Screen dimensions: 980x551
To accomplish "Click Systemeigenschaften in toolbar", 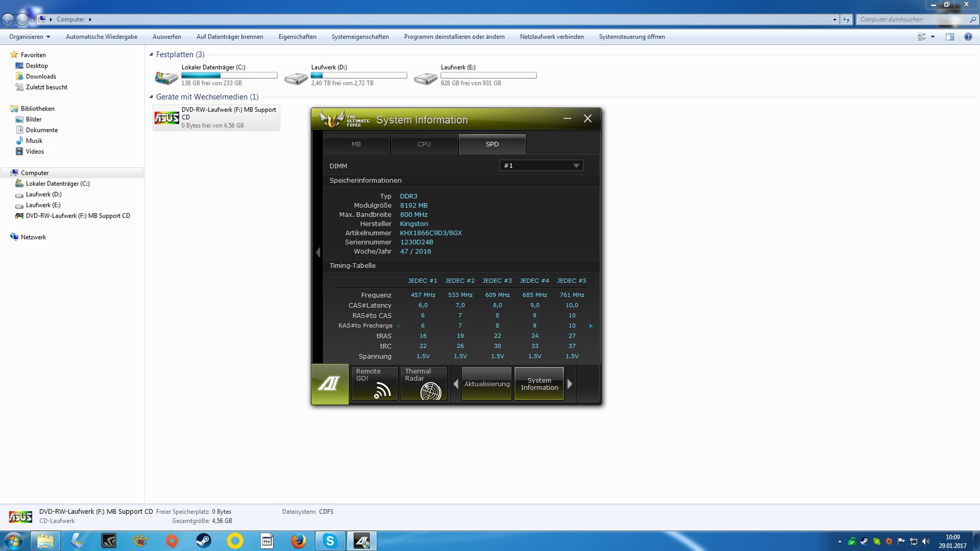I will pos(360,37).
